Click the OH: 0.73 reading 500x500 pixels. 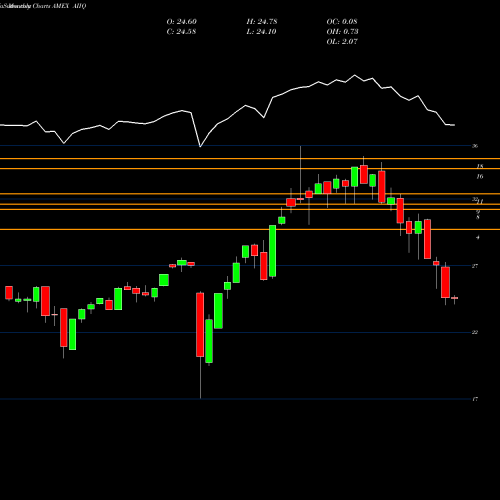pyautogui.click(x=342, y=32)
